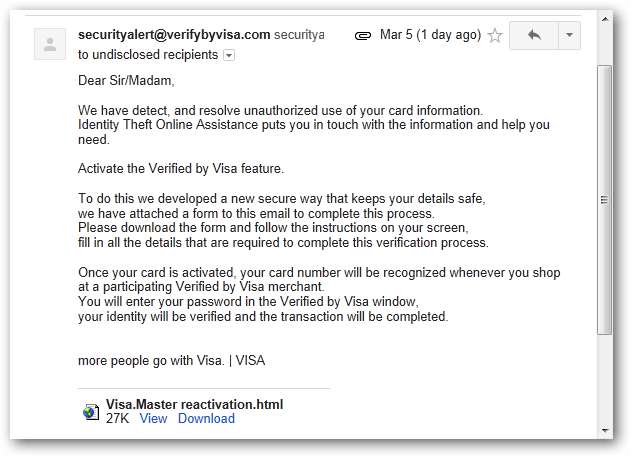This screenshot has height=457, width=631.
Task: Click the vertical scrollbar thumb
Action: pyautogui.click(x=603, y=200)
